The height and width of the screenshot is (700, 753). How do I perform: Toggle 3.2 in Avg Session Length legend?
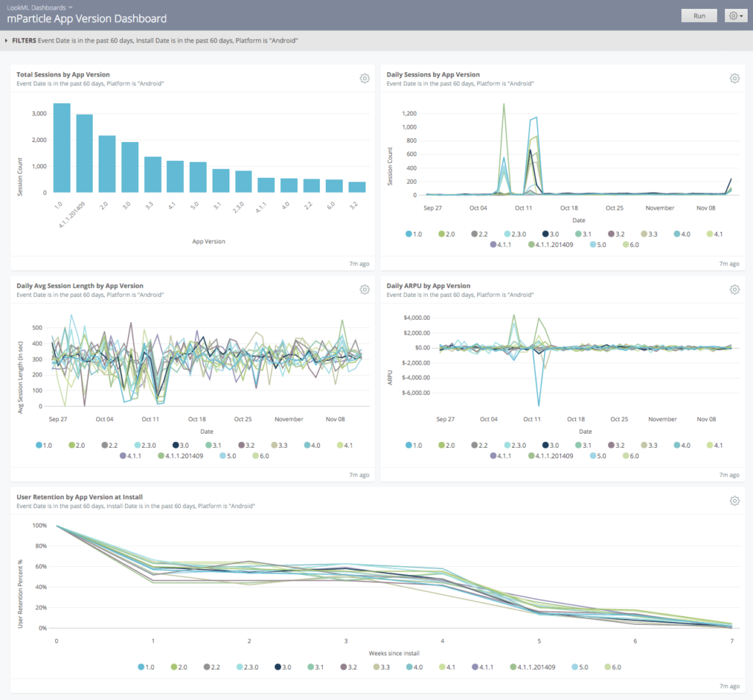coord(246,446)
